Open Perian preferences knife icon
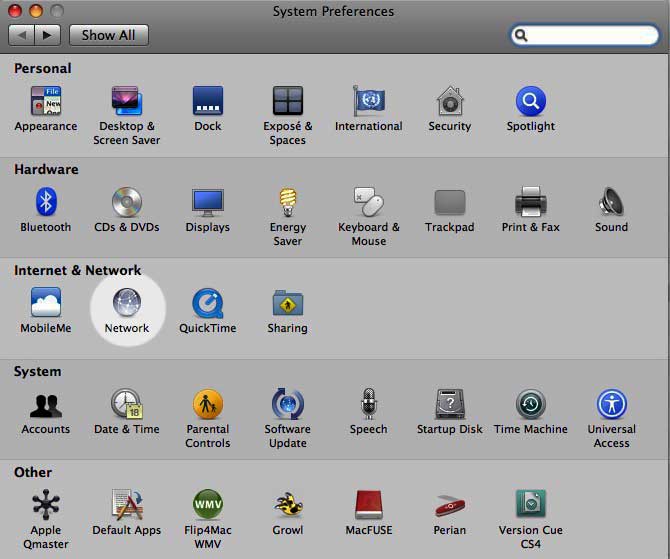This screenshot has width=670, height=559. tap(450, 506)
